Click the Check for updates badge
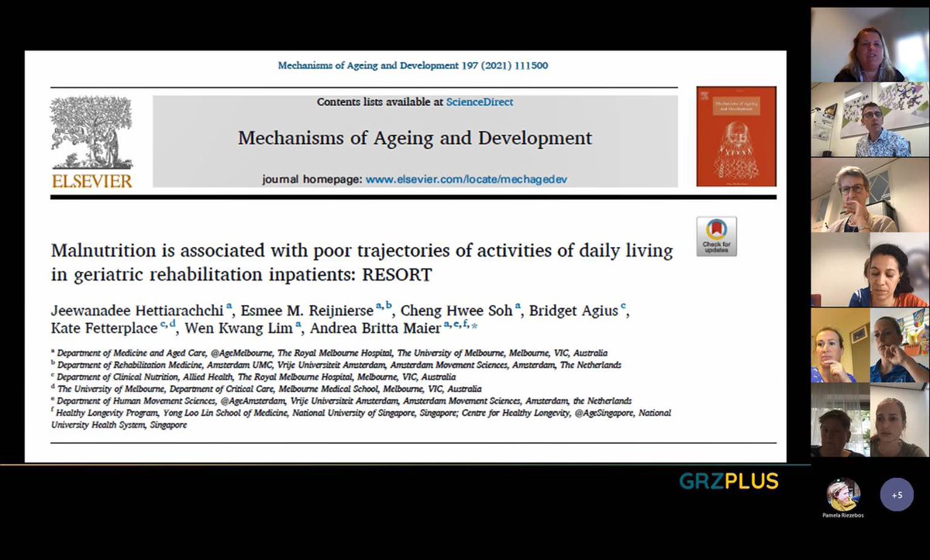 (x=717, y=236)
